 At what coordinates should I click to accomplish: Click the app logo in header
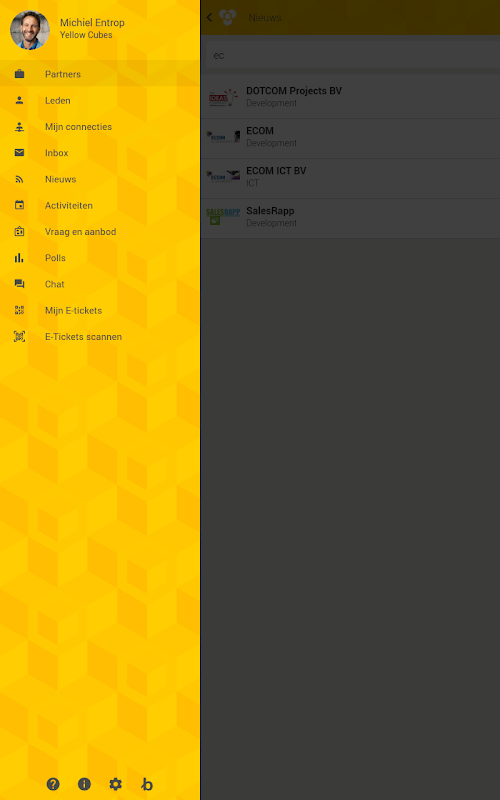click(228, 17)
